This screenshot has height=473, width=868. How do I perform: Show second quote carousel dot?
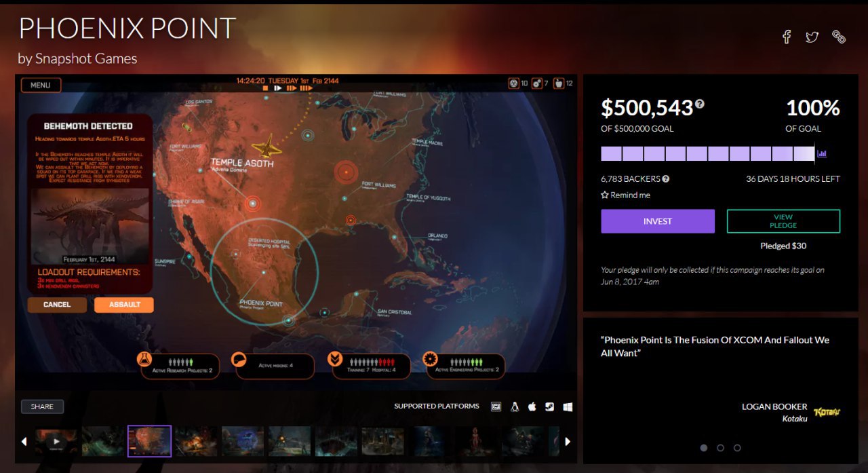[720, 448]
